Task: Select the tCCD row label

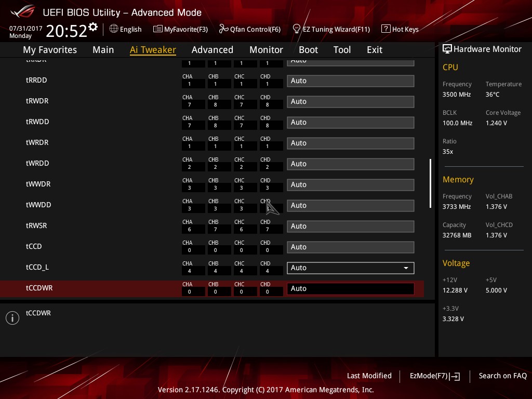Action: coord(34,246)
